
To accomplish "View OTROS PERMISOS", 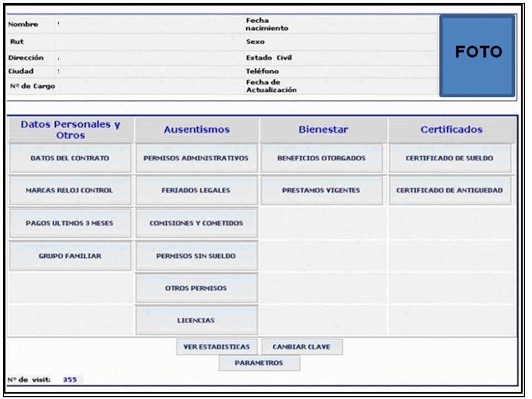I will coord(195,287).
